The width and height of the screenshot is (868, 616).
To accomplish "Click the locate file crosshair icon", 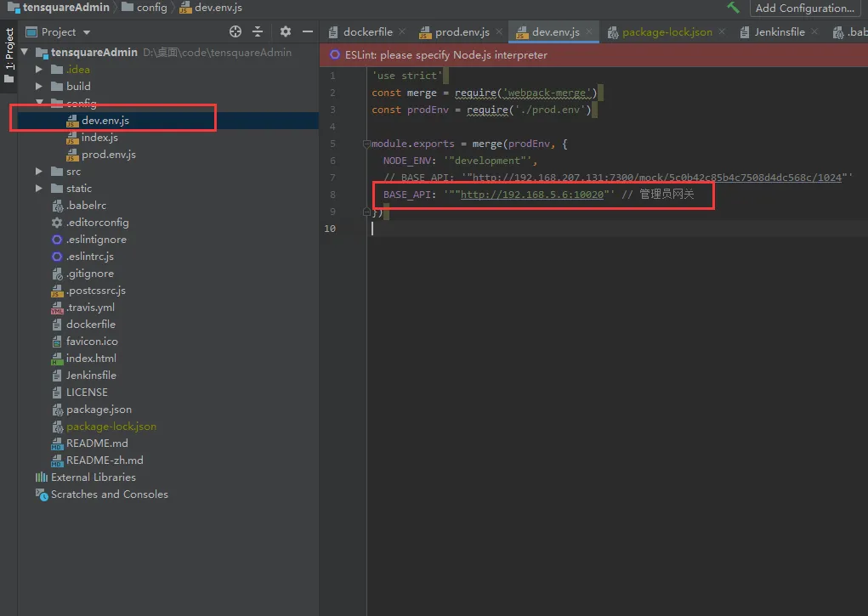I will [x=235, y=31].
